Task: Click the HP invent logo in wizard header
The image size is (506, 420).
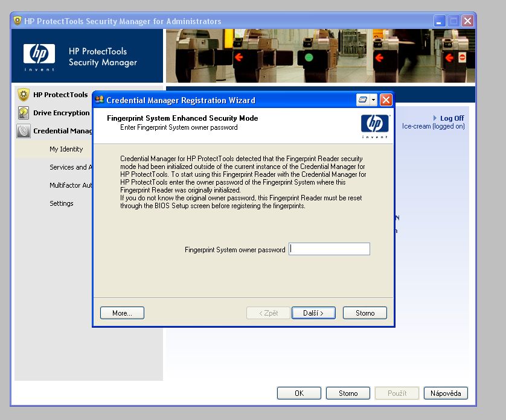Action: (x=374, y=127)
